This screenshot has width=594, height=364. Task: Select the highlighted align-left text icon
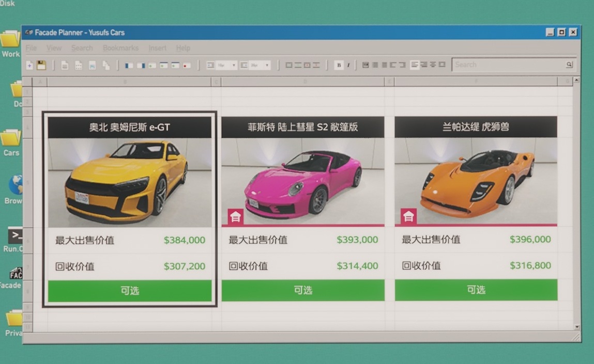click(415, 65)
